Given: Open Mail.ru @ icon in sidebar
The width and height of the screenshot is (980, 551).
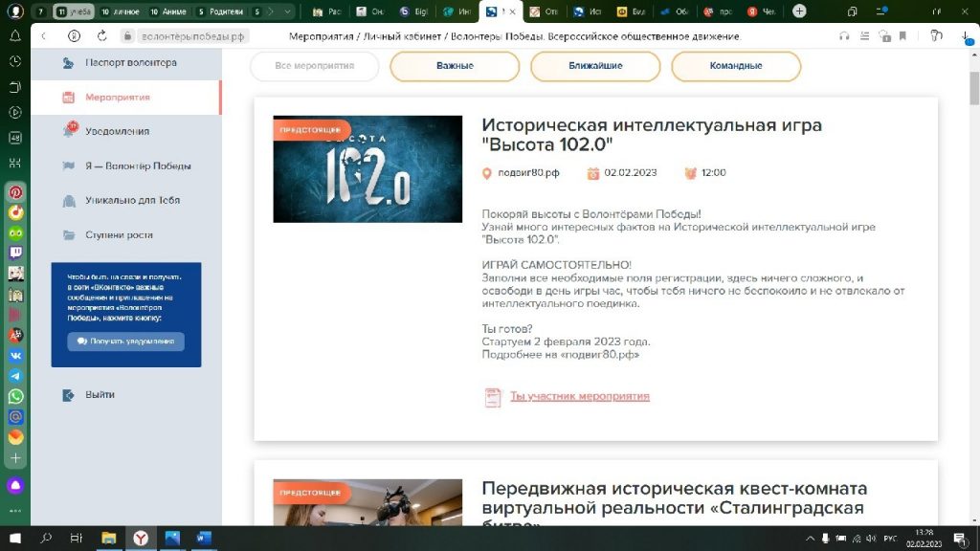Looking at the screenshot, I should (x=15, y=417).
